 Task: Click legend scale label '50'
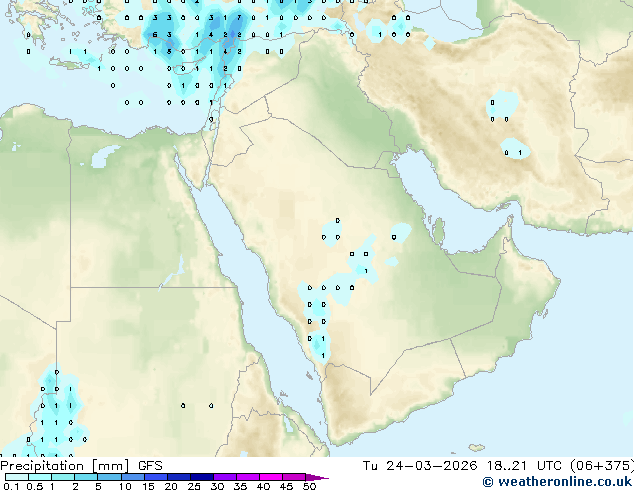coord(309,486)
